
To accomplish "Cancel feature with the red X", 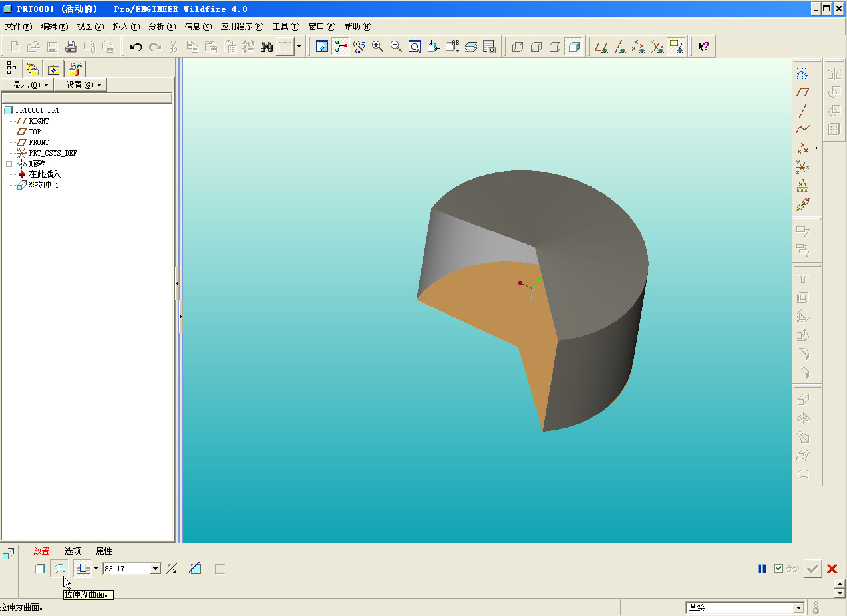I will tap(832, 569).
